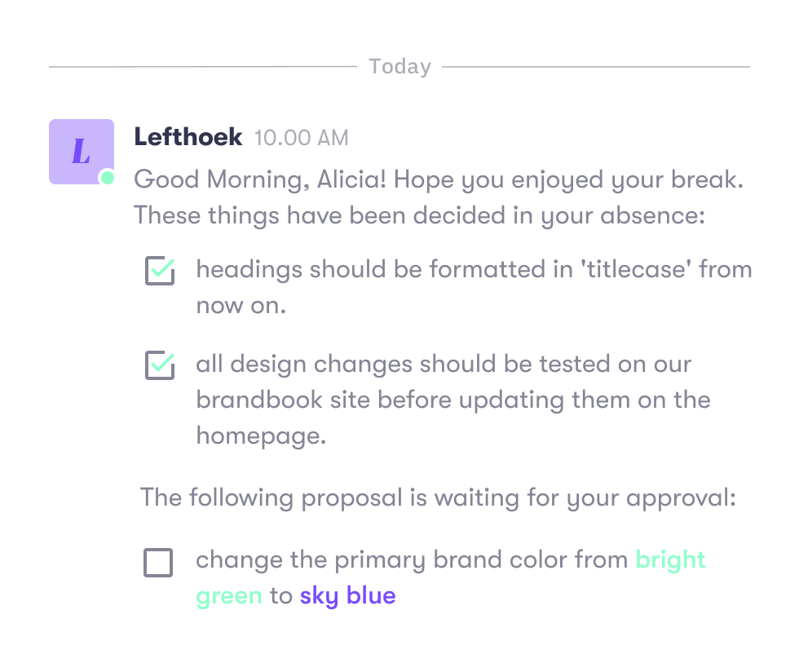Screen dimensions: 799x672
Task: Click 'These things have been decided' line
Action: click(x=419, y=215)
